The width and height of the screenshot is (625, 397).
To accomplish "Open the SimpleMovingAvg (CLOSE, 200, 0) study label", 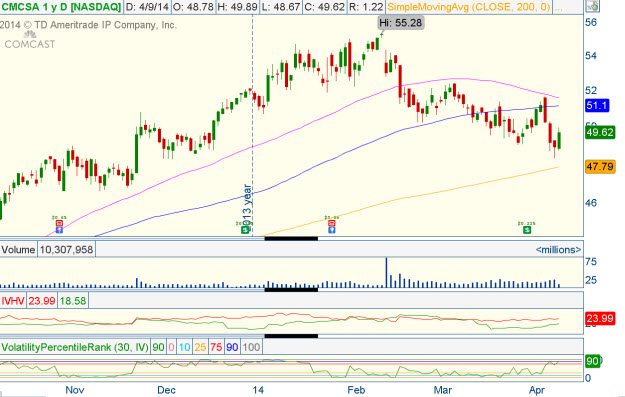I will 469,7.
